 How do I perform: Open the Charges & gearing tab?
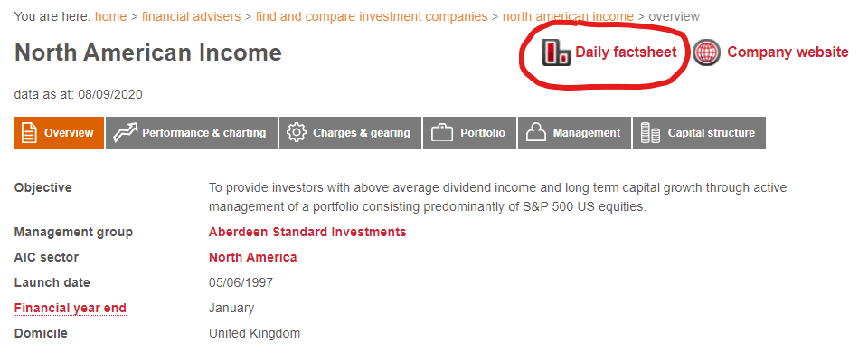(x=351, y=133)
